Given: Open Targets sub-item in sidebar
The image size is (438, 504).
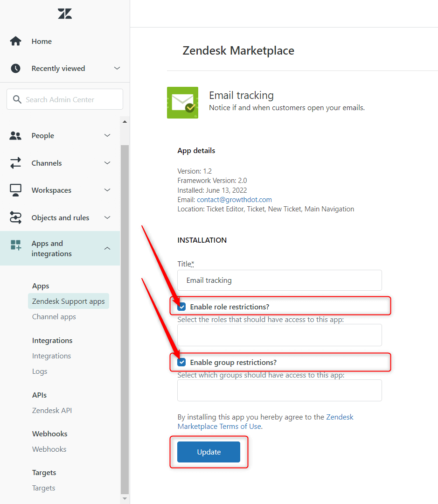Looking at the screenshot, I should (43, 488).
